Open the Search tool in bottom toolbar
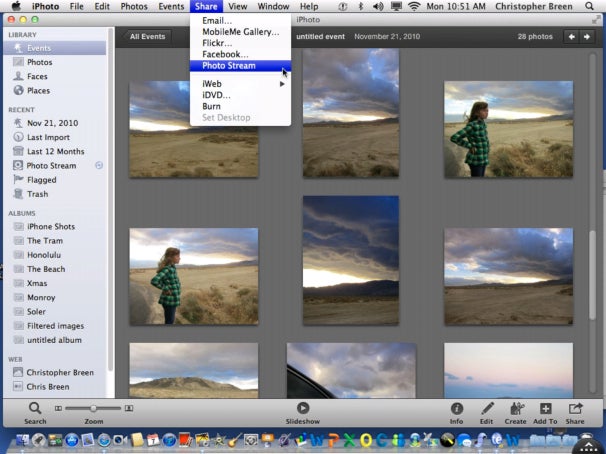This screenshot has height=454, width=606. click(x=35, y=413)
